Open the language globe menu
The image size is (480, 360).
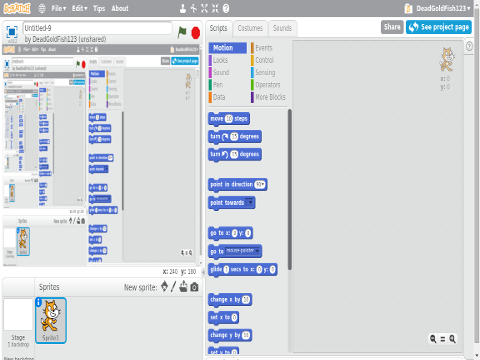pos(42,8)
